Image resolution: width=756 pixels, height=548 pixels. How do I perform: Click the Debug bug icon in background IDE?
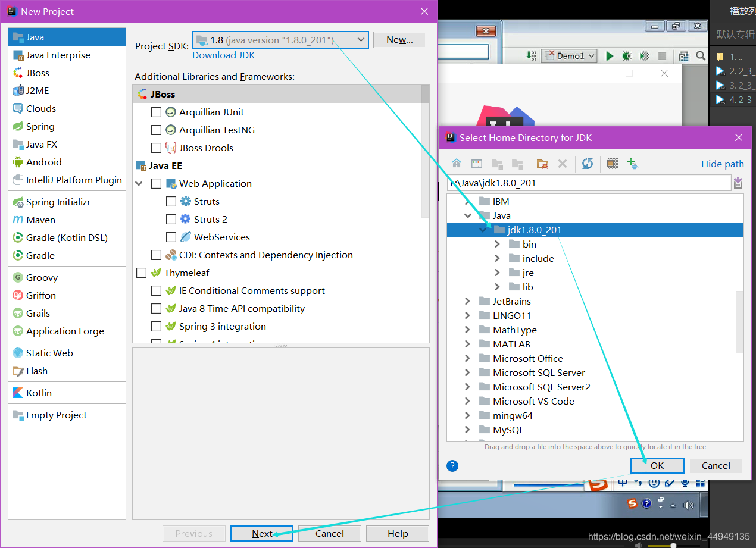point(627,56)
